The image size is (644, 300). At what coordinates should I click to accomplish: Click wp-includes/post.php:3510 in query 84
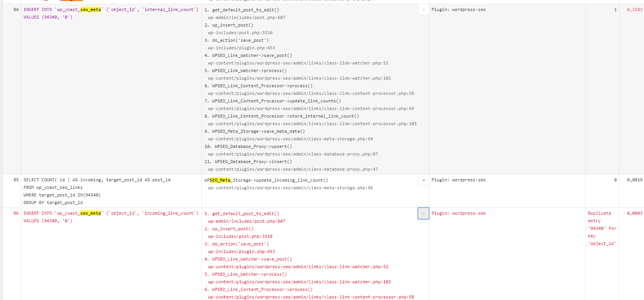[x=240, y=33]
